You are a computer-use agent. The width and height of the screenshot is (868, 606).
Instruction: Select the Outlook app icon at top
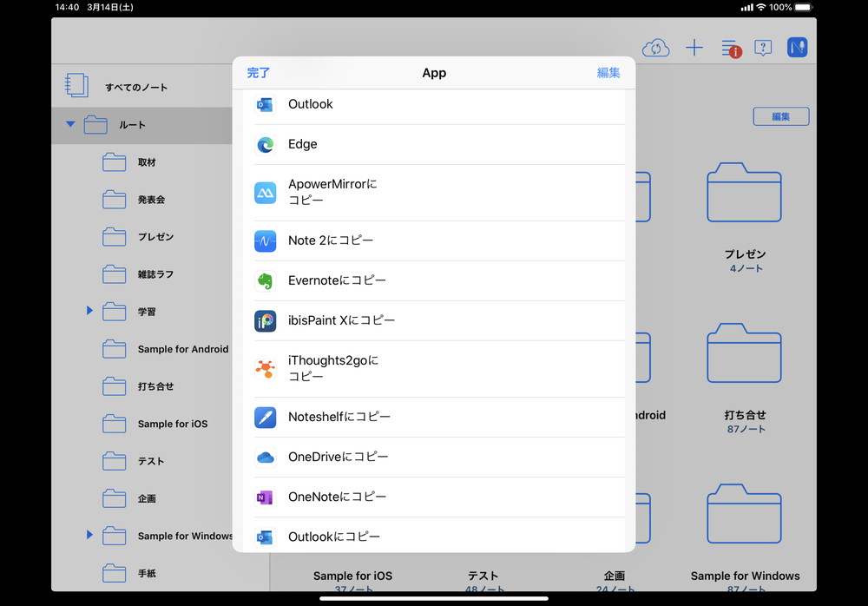click(x=265, y=104)
